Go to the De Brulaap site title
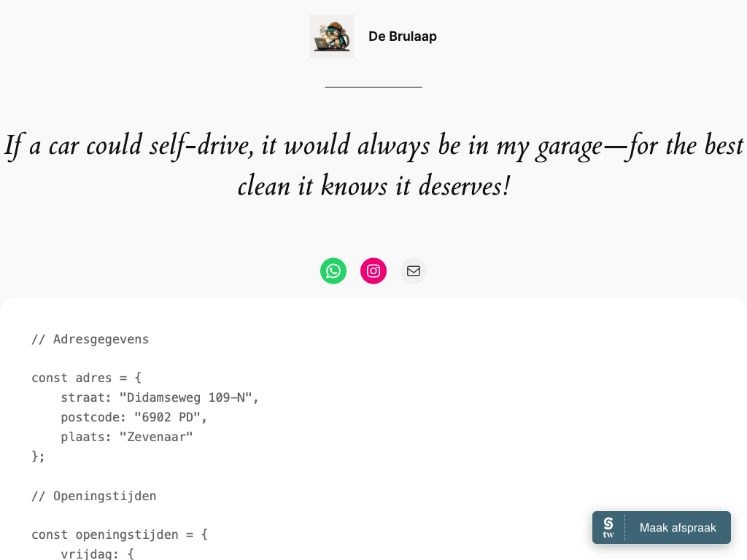This screenshot has height=560, width=747. (x=402, y=36)
